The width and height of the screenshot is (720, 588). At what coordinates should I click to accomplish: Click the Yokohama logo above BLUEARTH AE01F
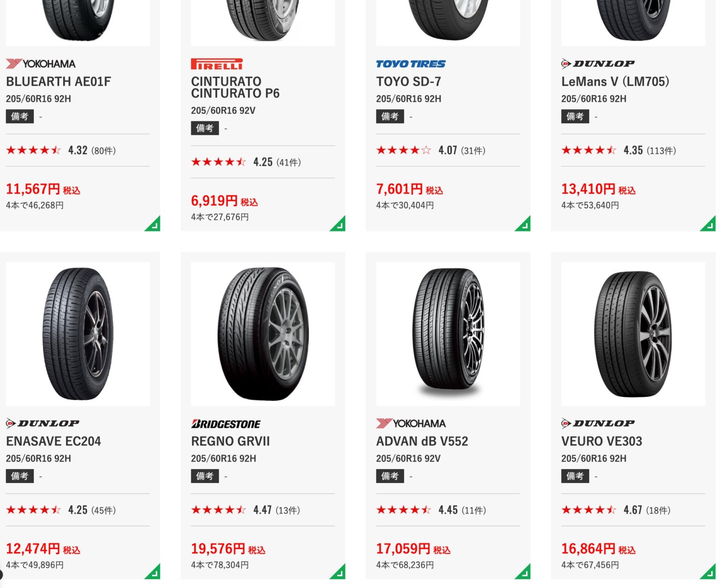41,64
